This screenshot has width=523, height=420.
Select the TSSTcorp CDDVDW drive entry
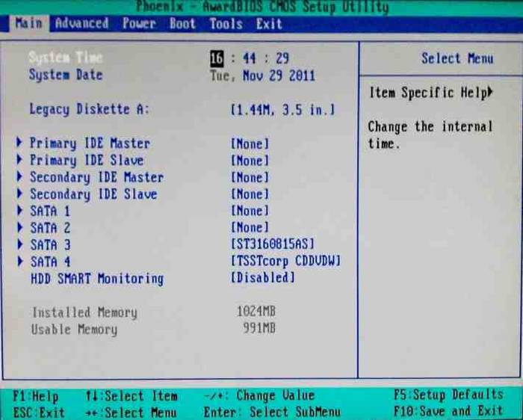286,262
